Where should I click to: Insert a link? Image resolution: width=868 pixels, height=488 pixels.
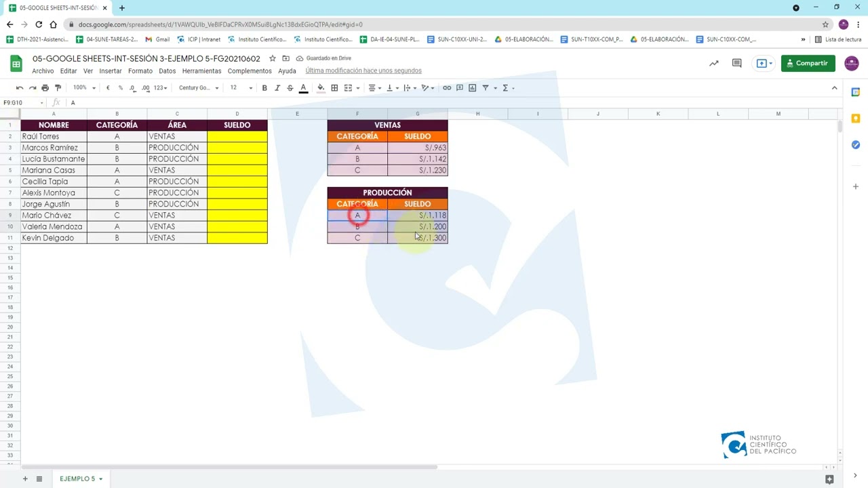pyautogui.click(x=447, y=88)
